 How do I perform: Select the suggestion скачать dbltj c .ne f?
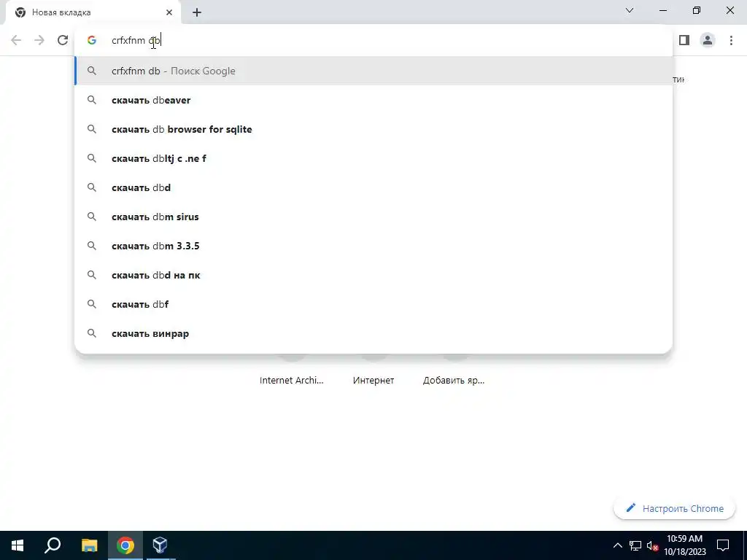pos(373,158)
